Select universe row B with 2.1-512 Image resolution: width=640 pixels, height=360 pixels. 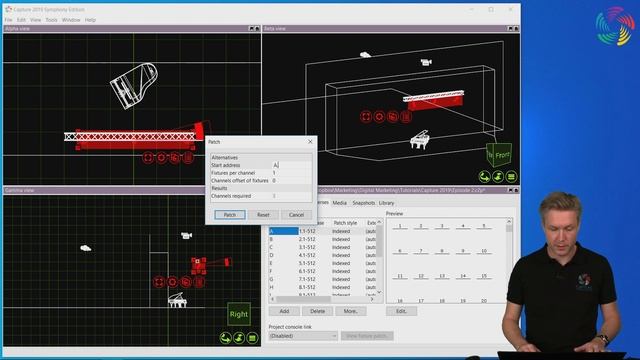(x=322, y=239)
